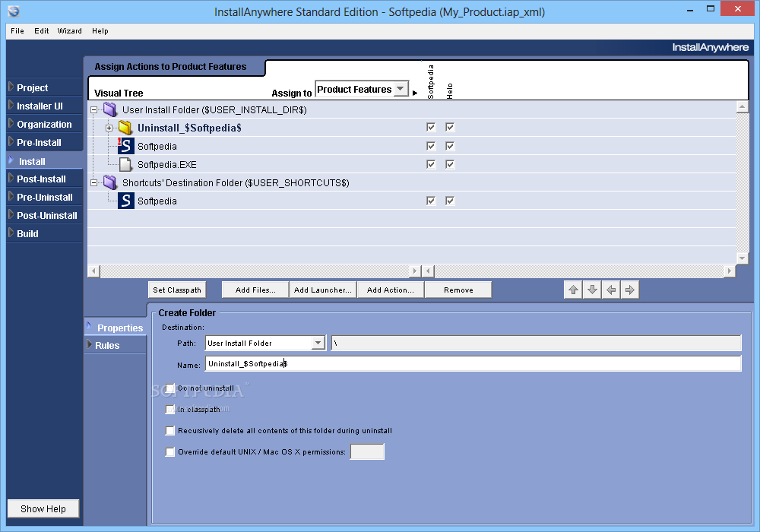The image size is (760, 532).
Task: Toggle Softpedia feature for Softpedia shortcut row
Action: pos(431,201)
